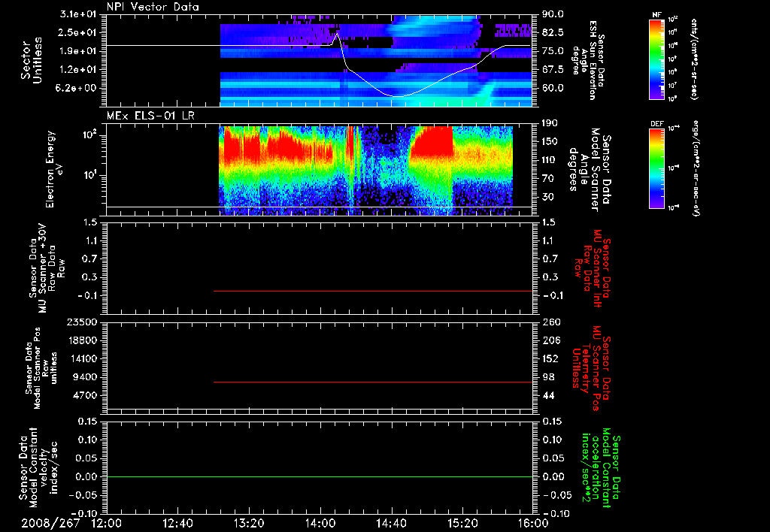Screen dimensions: 770x532
Task: Click the "82.5" sun elevation tick
Action: (x=553, y=32)
